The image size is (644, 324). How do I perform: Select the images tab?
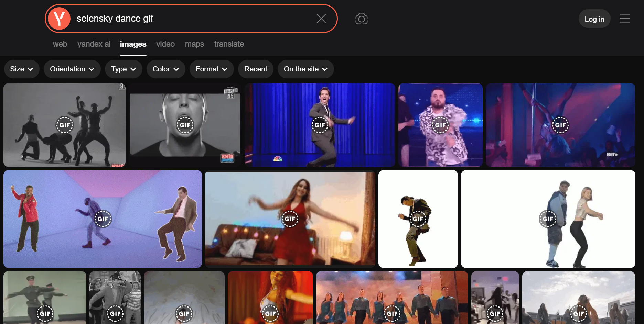point(133,44)
